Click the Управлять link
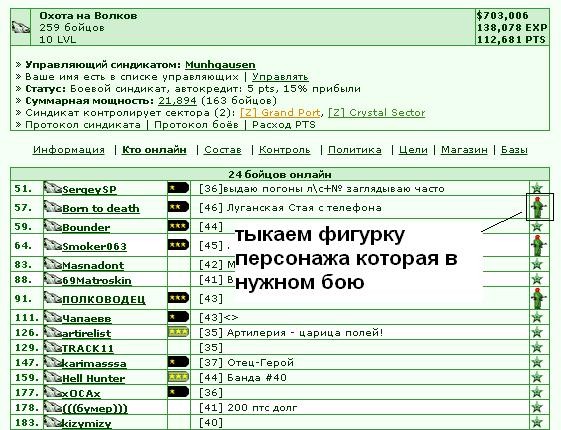561x430 pixels. click(x=280, y=77)
